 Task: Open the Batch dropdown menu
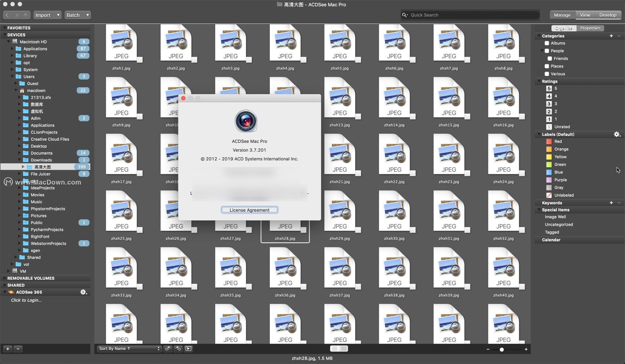[x=78, y=15]
